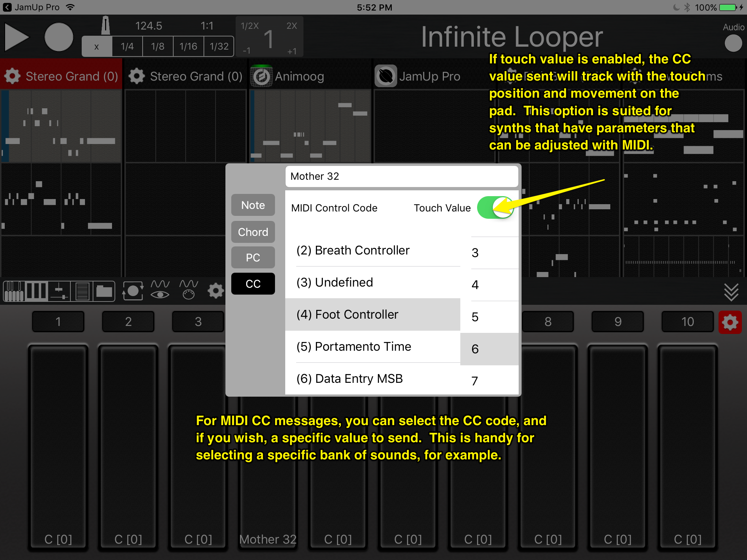This screenshot has width=747, height=560.
Task: Increase loop bars with +1
Action: [292, 51]
